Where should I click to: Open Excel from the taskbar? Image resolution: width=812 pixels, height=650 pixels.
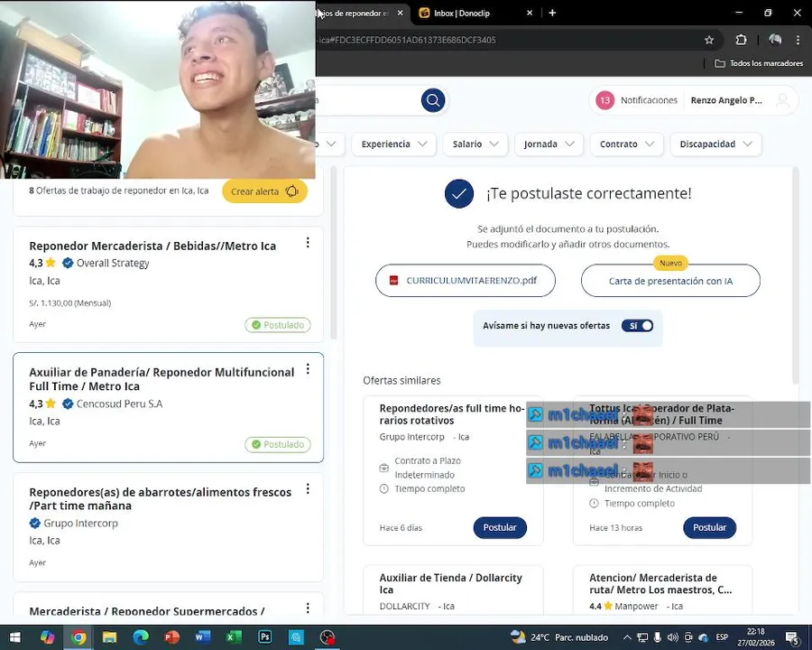(x=234, y=637)
